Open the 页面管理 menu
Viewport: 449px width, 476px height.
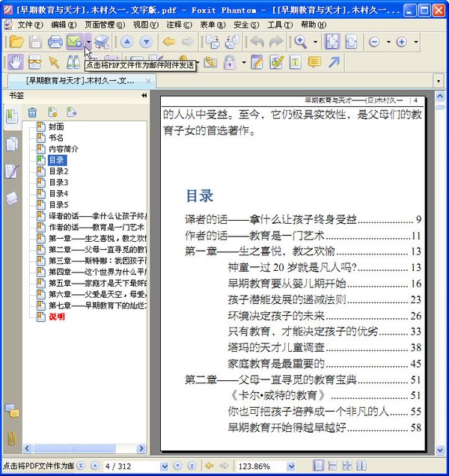pyautogui.click(x=105, y=25)
